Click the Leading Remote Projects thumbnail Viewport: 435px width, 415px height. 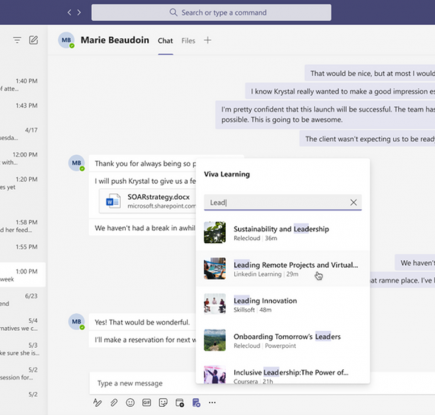pos(215,268)
